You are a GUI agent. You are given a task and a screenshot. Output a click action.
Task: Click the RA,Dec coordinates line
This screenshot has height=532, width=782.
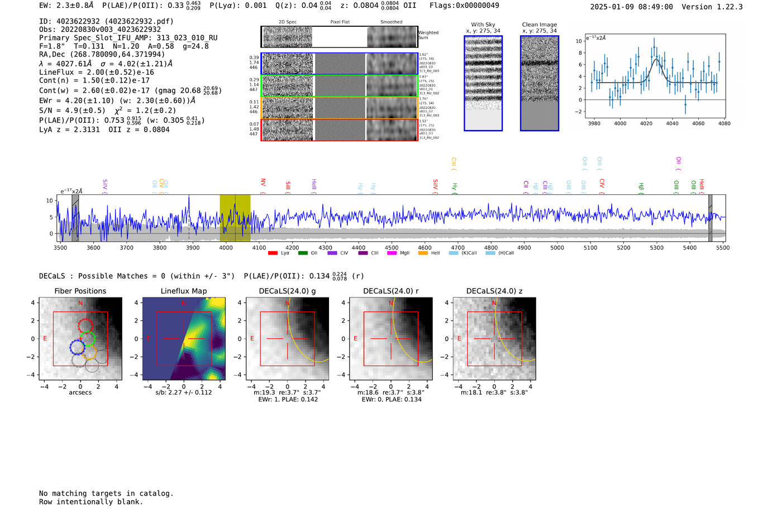[x=102, y=55]
